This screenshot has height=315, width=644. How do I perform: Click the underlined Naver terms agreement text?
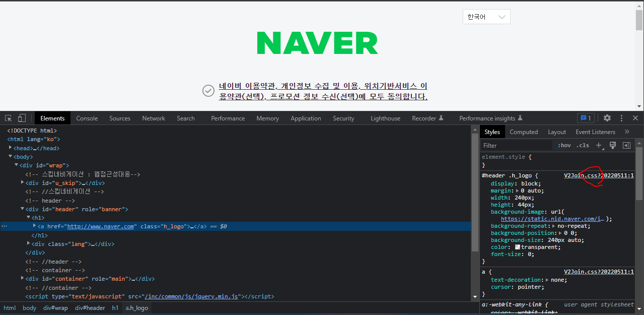tap(323, 91)
